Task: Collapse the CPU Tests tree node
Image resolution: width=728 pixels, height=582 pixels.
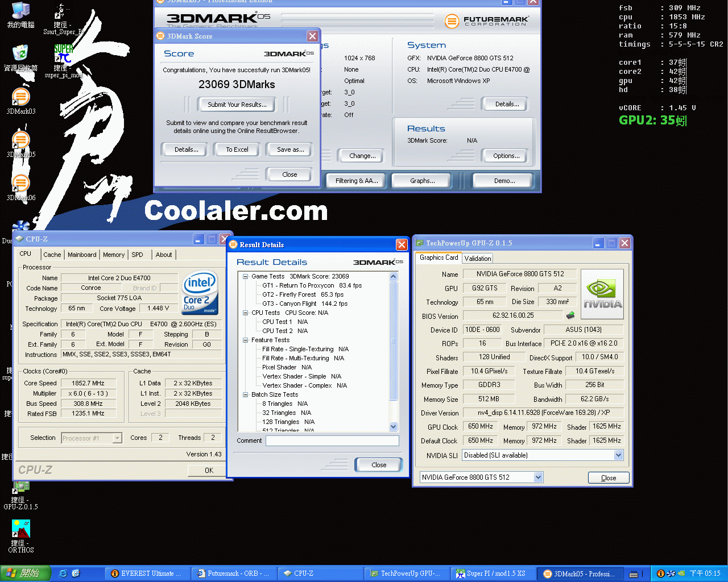Action: click(246, 313)
